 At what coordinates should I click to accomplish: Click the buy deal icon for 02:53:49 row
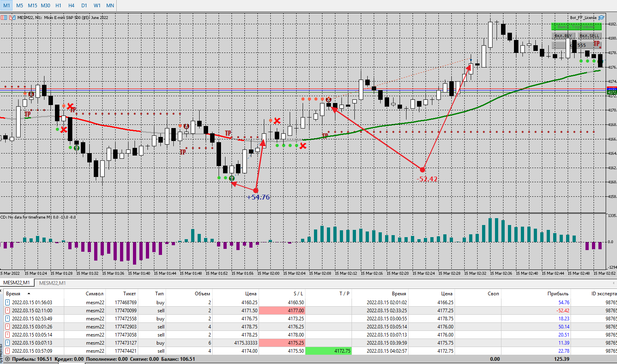(7, 319)
